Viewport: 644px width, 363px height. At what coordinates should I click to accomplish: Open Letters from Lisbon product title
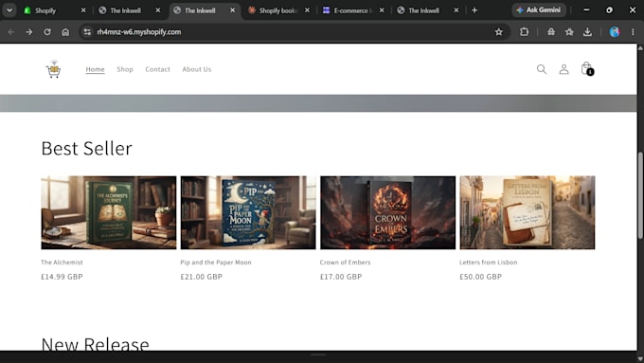[x=489, y=263]
